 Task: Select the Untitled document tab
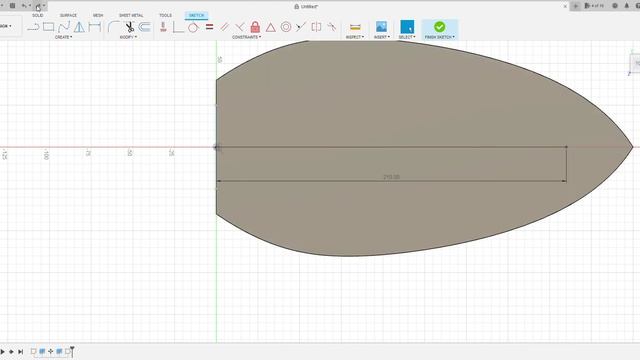[x=306, y=7]
